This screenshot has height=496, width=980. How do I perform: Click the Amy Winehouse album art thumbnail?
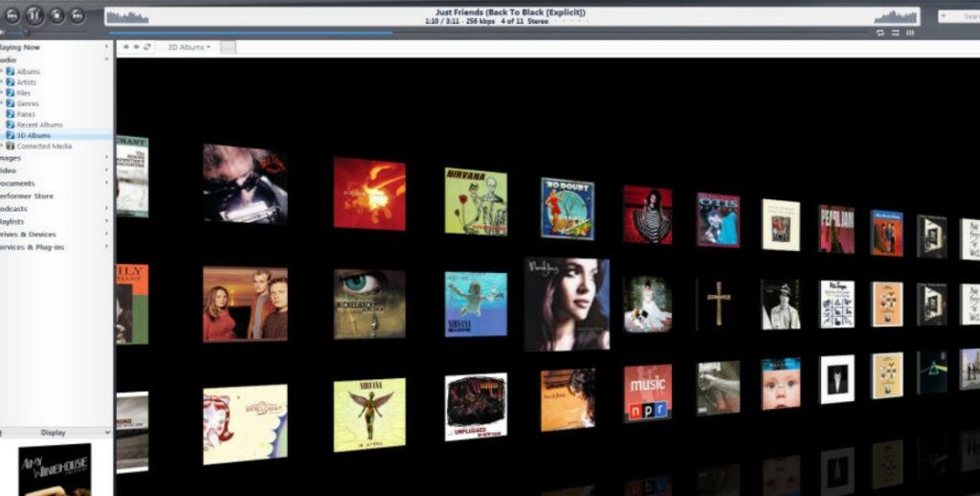pos(55,469)
